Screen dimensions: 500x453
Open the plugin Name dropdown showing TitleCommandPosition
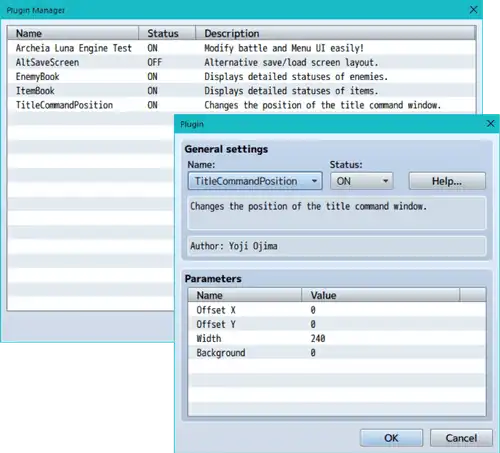tap(255, 181)
